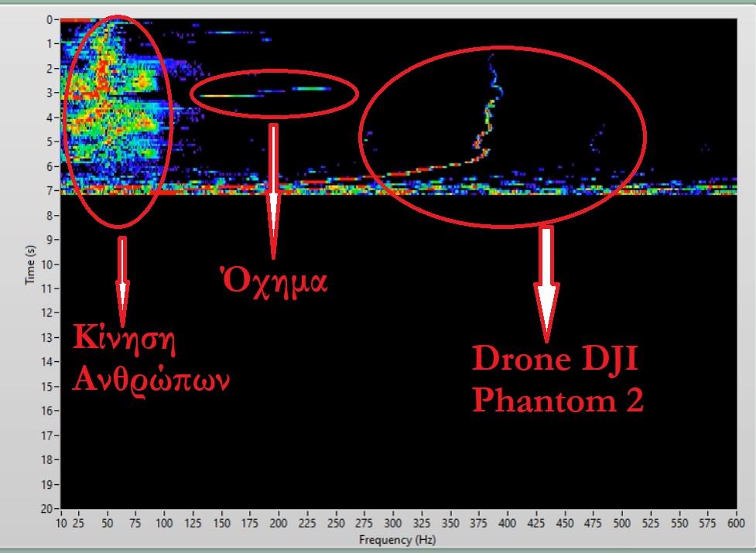The width and height of the screenshot is (756, 553).
Task: Select the 5 label on the Time axis
Action: pos(50,142)
